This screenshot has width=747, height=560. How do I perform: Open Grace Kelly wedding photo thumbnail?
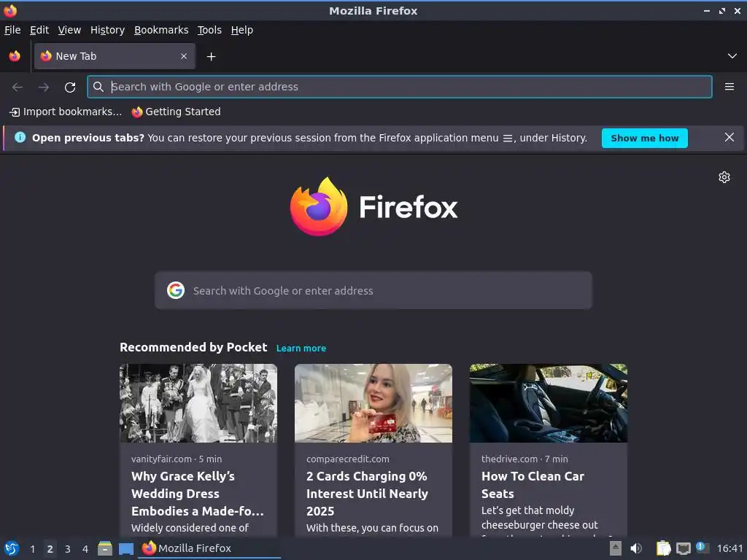coord(198,403)
